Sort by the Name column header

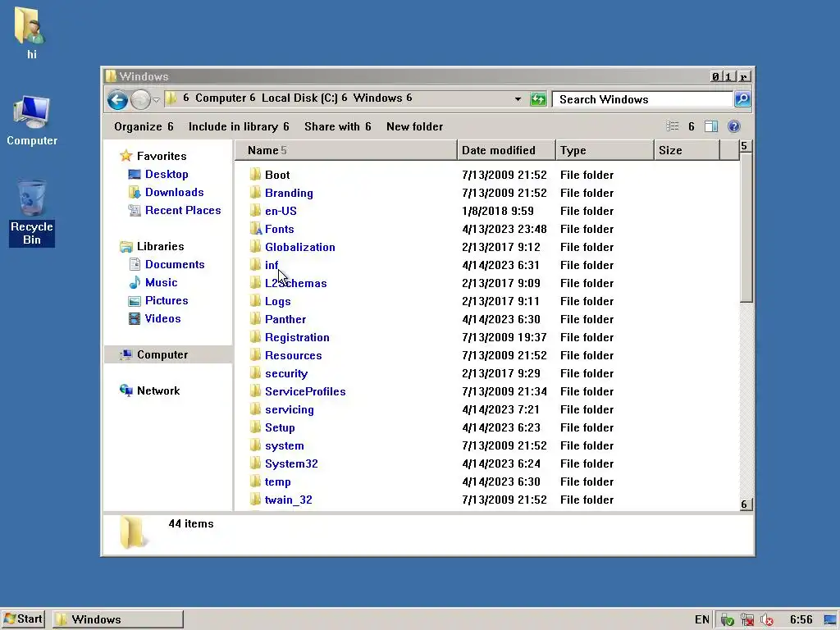pyautogui.click(x=345, y=151)
